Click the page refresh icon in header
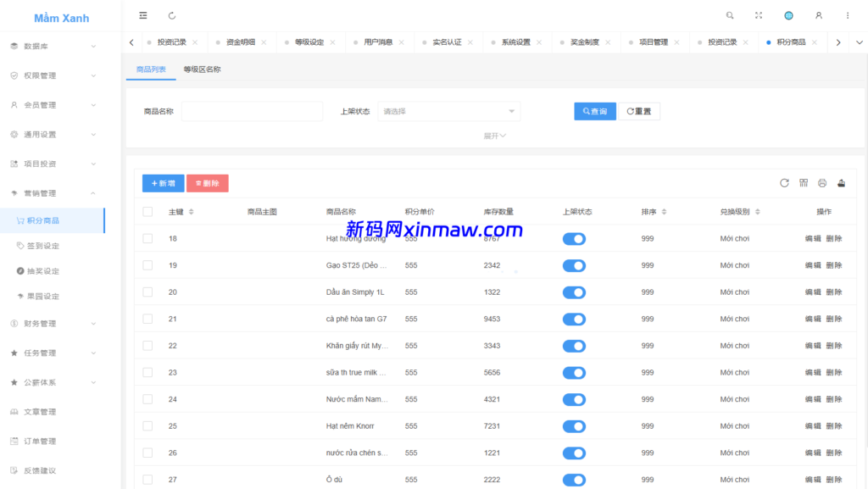This screenshot has width=868, height=489. click(172, 15)
